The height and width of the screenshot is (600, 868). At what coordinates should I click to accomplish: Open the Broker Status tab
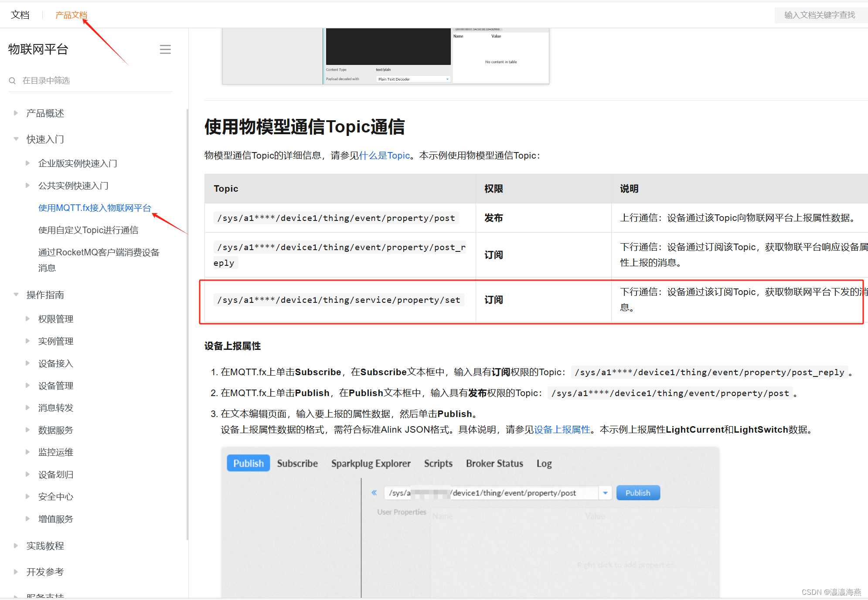(x=494, y=463)
